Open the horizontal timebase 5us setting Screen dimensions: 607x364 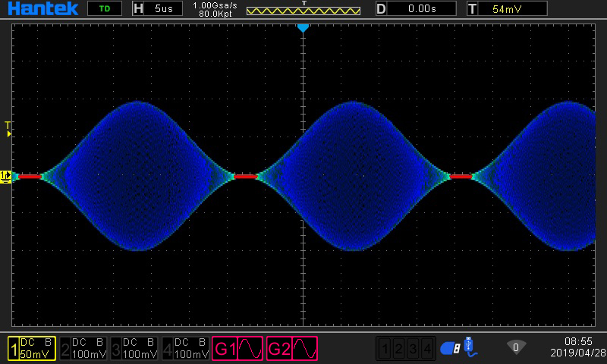pos(156,9)
